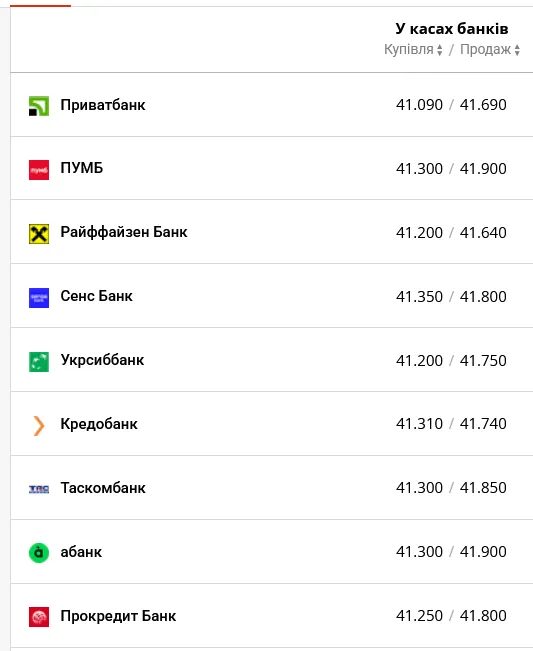Click Таскомбанк rates 41.300 / 41.850

[x=451, y=487]
